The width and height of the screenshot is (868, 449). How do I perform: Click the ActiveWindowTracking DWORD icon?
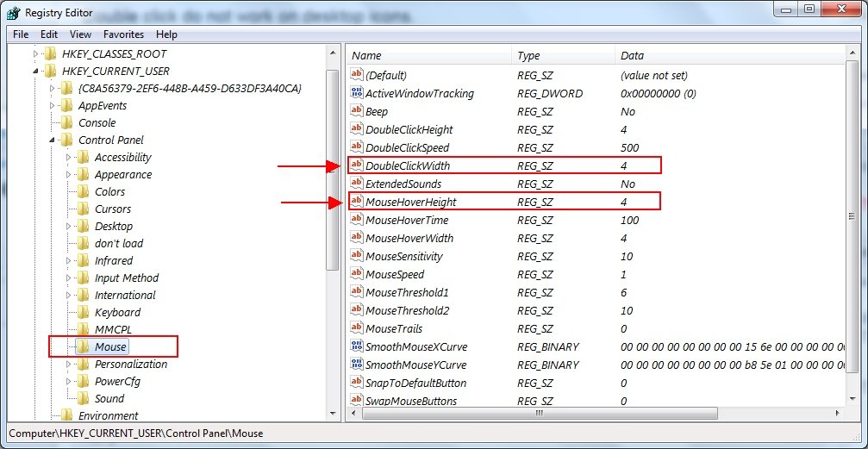click(357, 93)
